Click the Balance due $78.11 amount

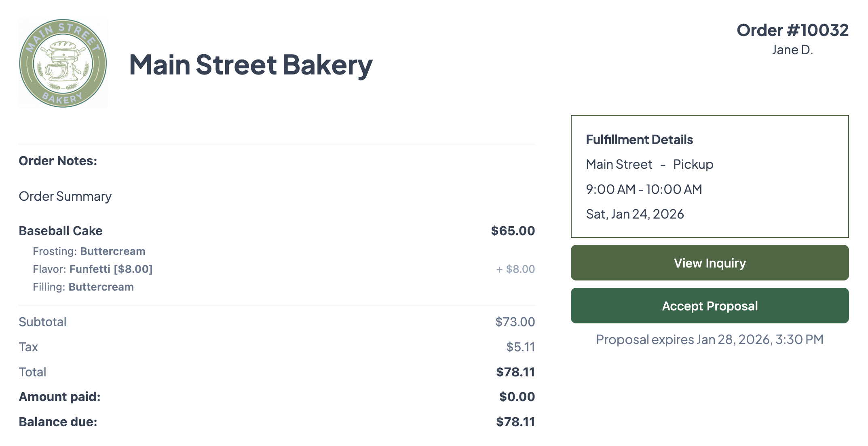coord(515,422)
